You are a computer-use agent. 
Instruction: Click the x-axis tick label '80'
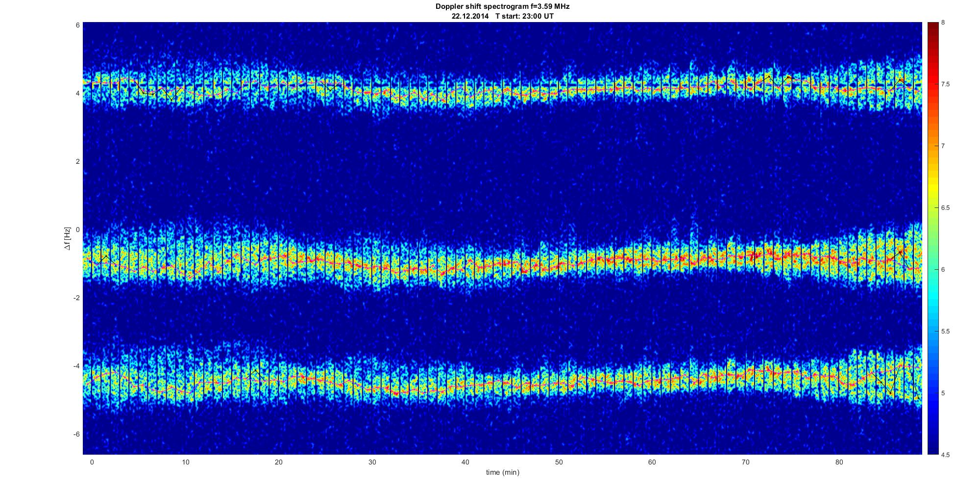[x=839, y=462]
